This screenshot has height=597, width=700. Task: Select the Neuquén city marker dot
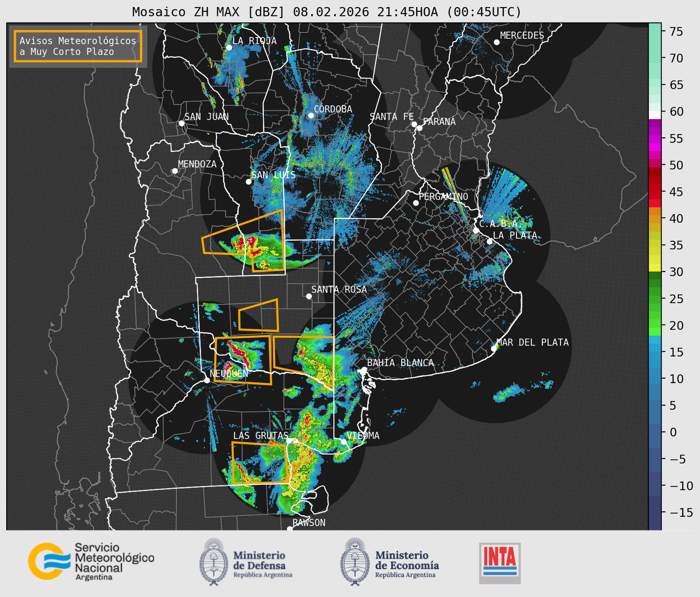point(207,380)
